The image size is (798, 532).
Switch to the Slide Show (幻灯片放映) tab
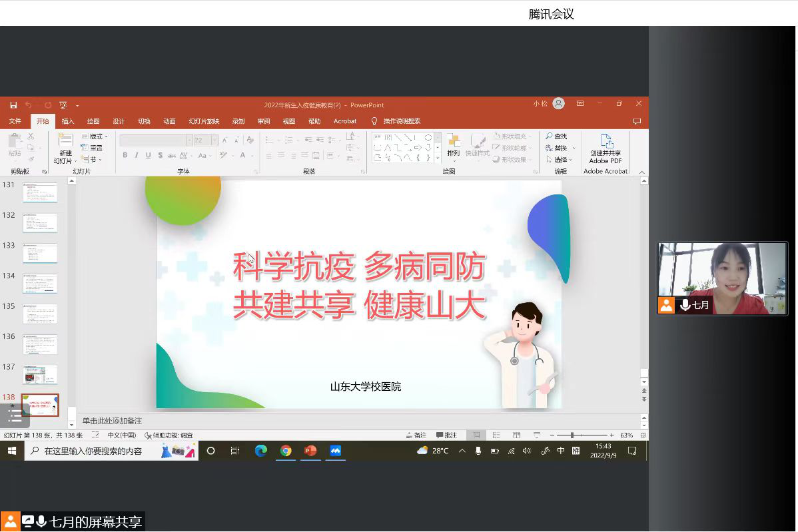click(x=203, y=121)
